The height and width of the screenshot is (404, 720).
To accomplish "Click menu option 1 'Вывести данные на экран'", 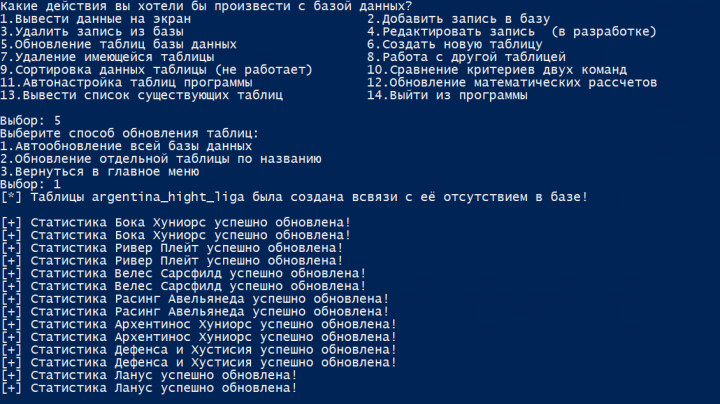I will tap(96, 19).
